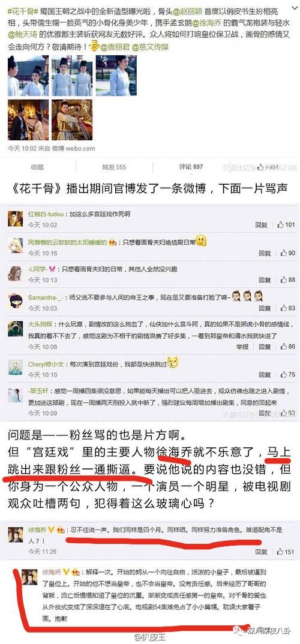Like 徐海乔's reply with 151 likes
The height and width of the screenshot is (644, 300).
(286, 552)
